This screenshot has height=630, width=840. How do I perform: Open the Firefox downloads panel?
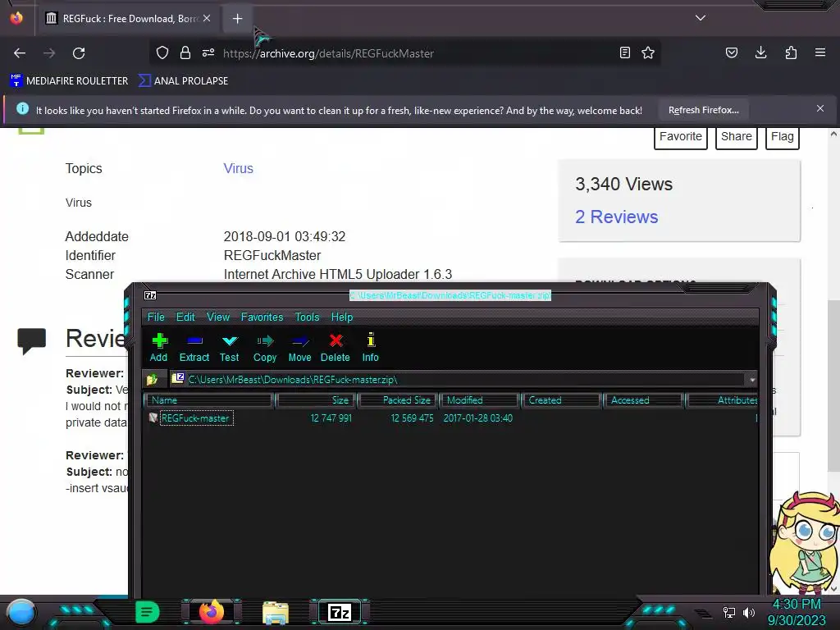[x=760, y=52]
